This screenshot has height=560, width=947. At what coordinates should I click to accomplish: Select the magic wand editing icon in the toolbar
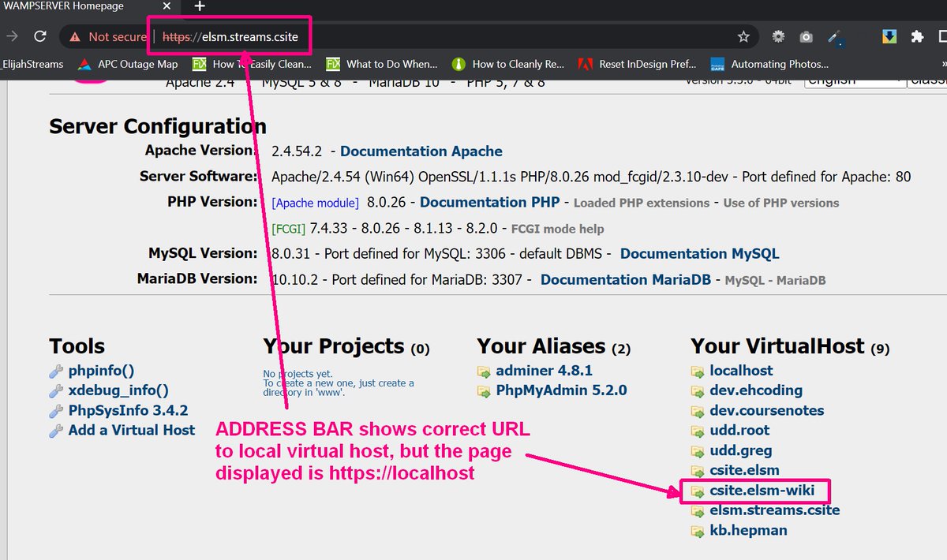tap(833, 35)
